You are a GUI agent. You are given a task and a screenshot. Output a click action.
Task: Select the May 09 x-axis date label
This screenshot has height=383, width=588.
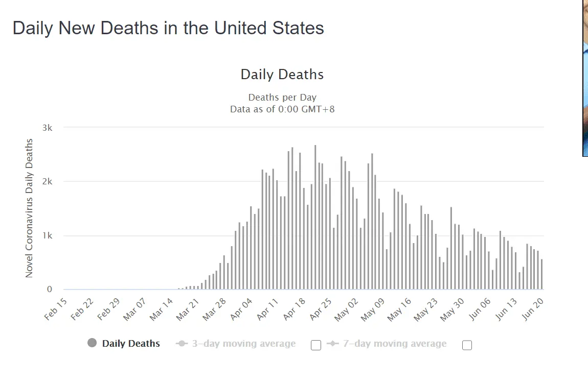(372, 309)
